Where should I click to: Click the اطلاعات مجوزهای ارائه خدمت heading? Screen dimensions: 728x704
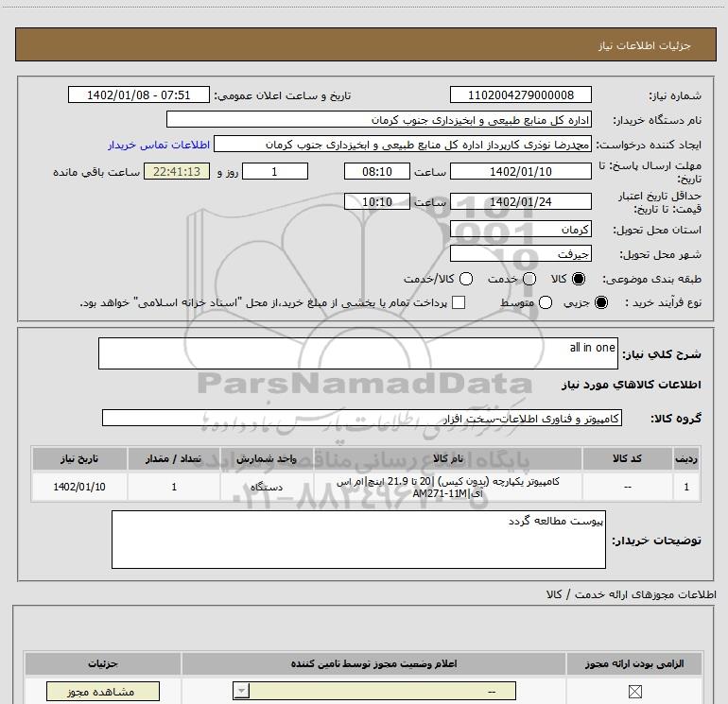(x=631, y=594)
